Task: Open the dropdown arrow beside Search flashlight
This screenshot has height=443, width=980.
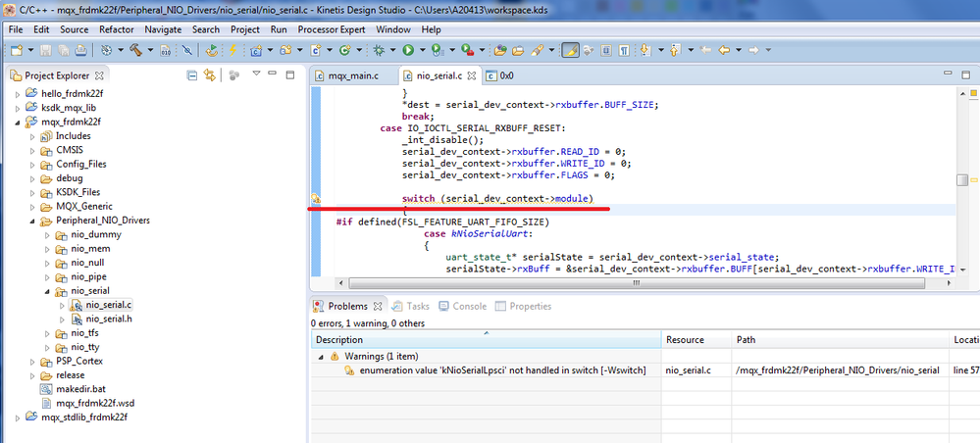Action: [550, 50]
